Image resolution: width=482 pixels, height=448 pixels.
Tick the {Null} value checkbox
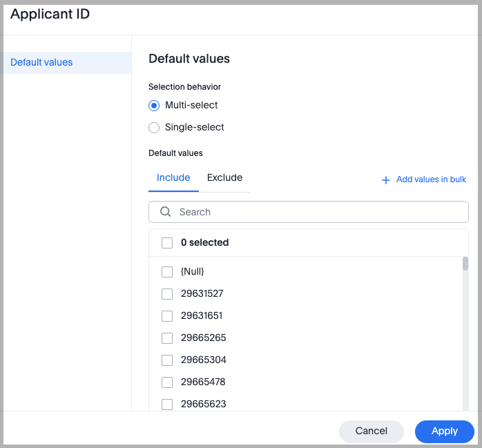167,272
